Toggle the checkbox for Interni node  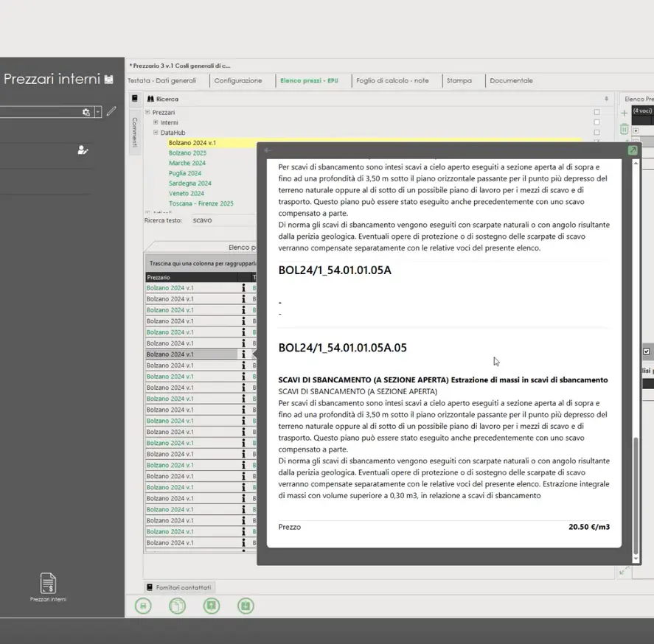(x=596, y=122)
